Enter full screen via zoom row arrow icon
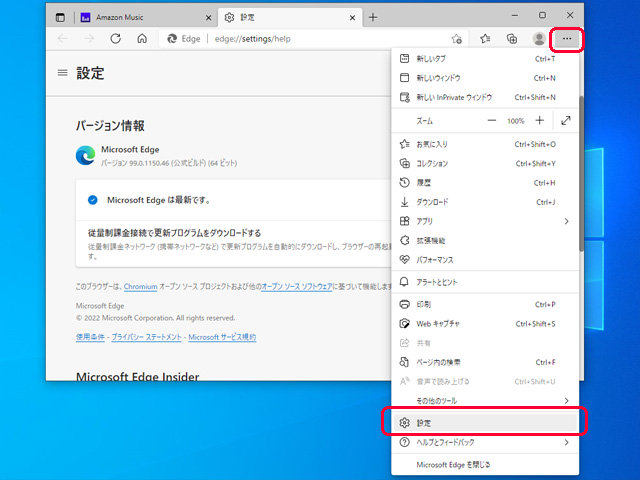 pos(566,120)
